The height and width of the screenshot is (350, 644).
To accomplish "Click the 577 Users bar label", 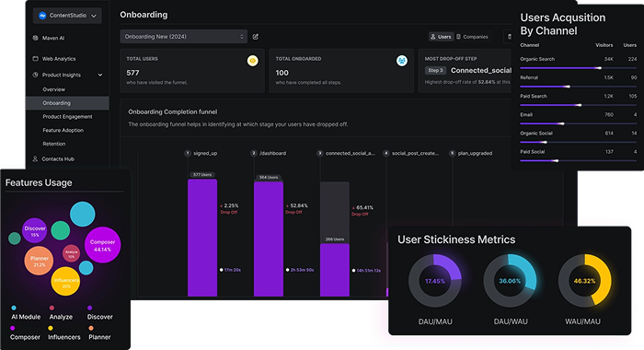I will tap(202, 175).
